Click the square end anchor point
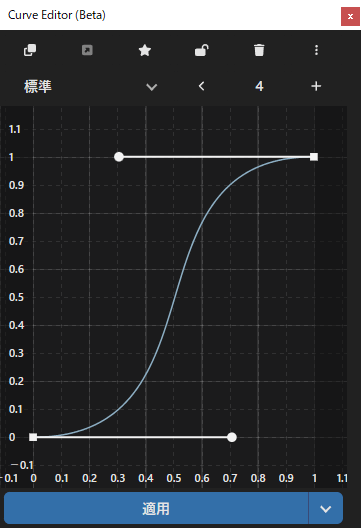Screen dimensions: 361x528 tap(314, 157)
